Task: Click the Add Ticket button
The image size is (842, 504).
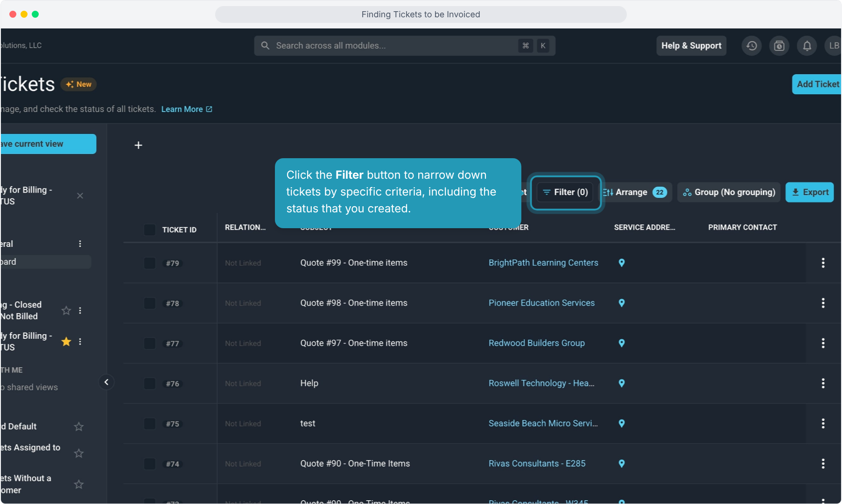Action: tap(817, 84)
